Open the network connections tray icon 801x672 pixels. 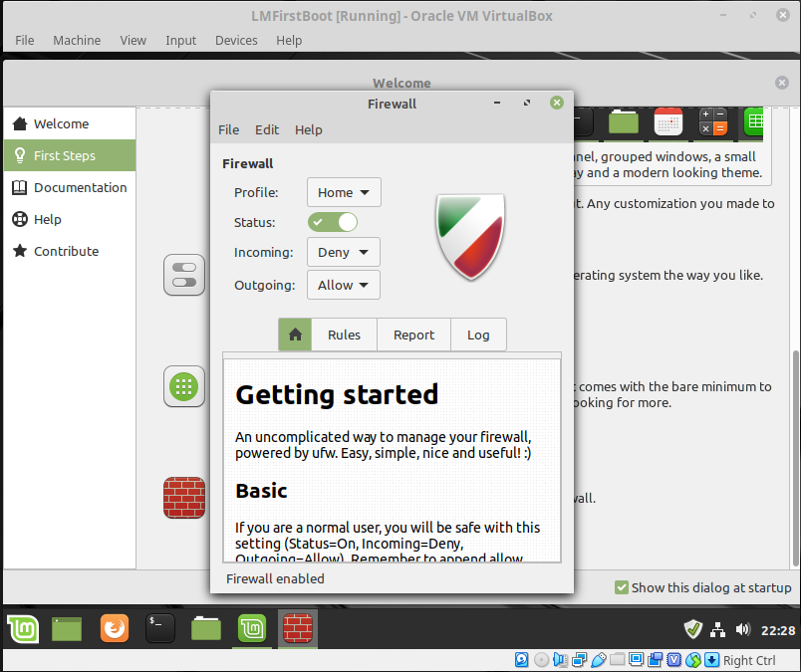[x=717, y=630]
